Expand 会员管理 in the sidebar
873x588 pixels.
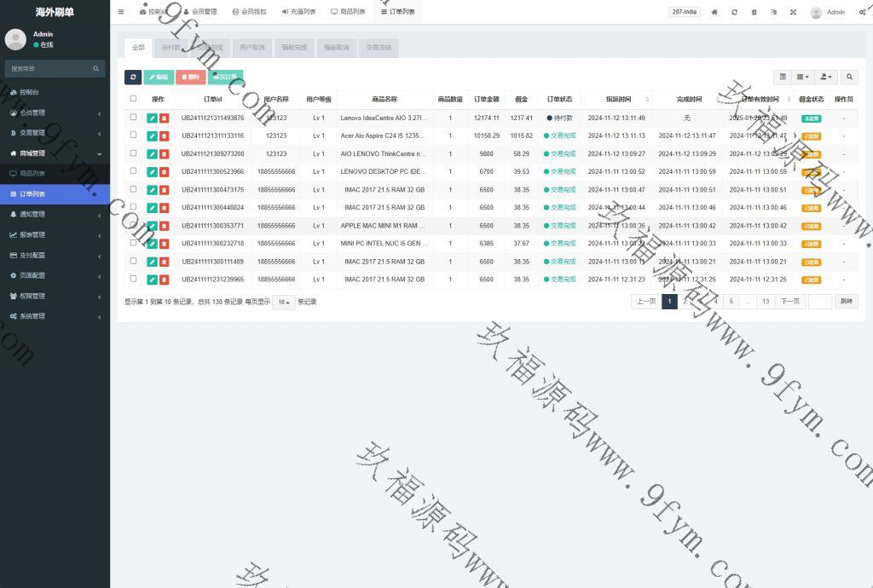[55, 112]
